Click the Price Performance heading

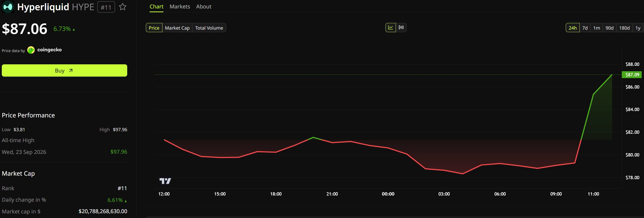tap(28, 115)
